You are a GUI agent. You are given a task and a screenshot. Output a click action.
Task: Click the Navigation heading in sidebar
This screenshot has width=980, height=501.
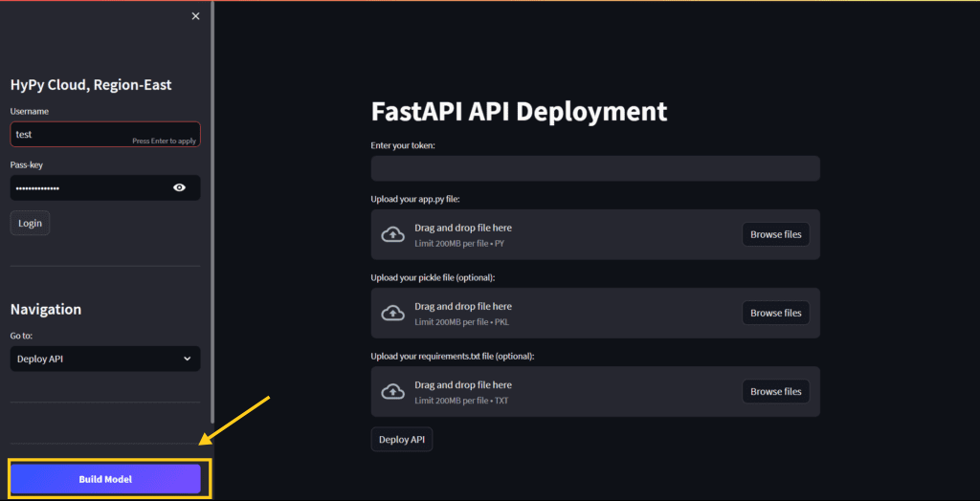click(46, 309)
